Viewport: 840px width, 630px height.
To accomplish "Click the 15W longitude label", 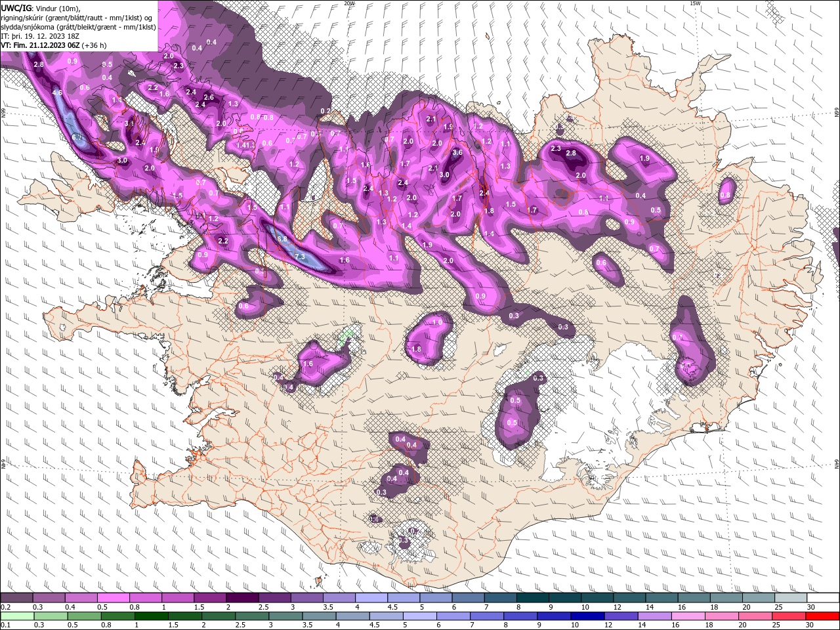I will (x=696, y=3).
